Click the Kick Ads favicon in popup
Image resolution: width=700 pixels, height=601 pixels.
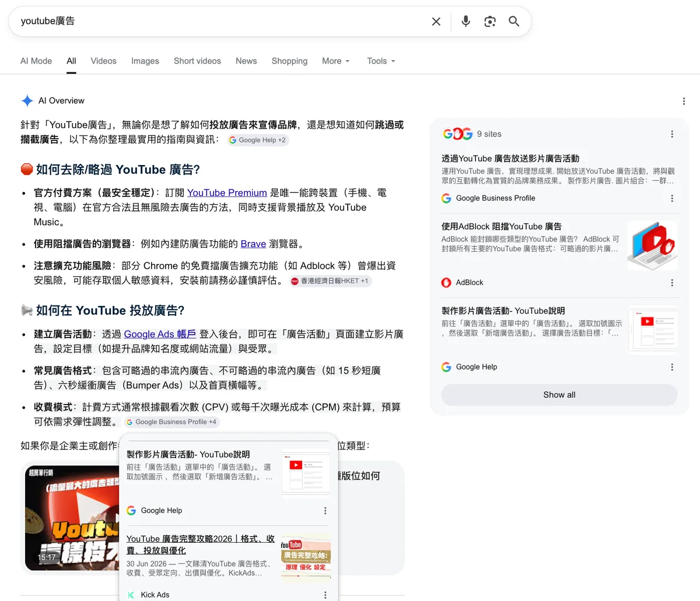click(x=131, y=595)
